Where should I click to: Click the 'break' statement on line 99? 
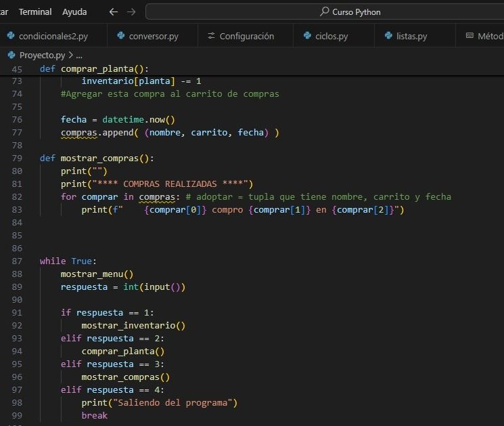[95, 416]
